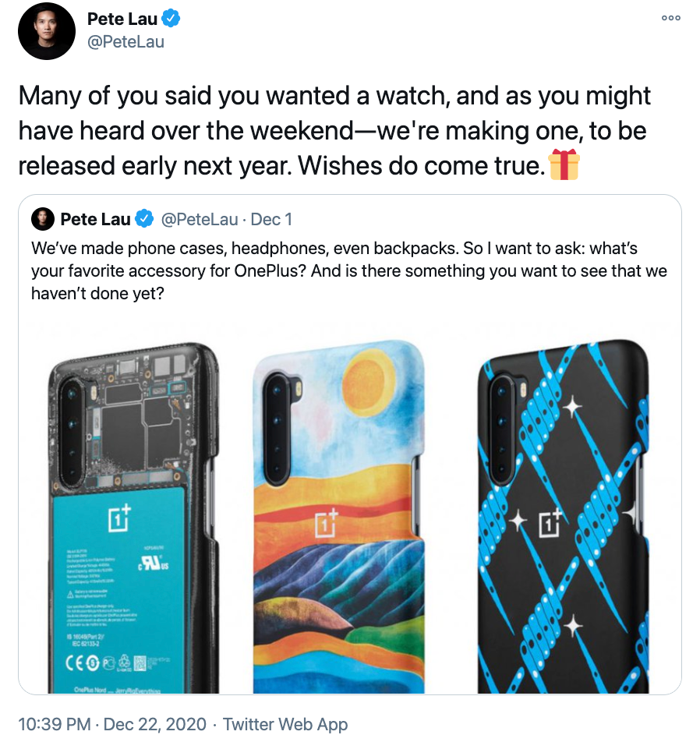Click the verified badge beside the top Pete Lau name

point(171,19)
